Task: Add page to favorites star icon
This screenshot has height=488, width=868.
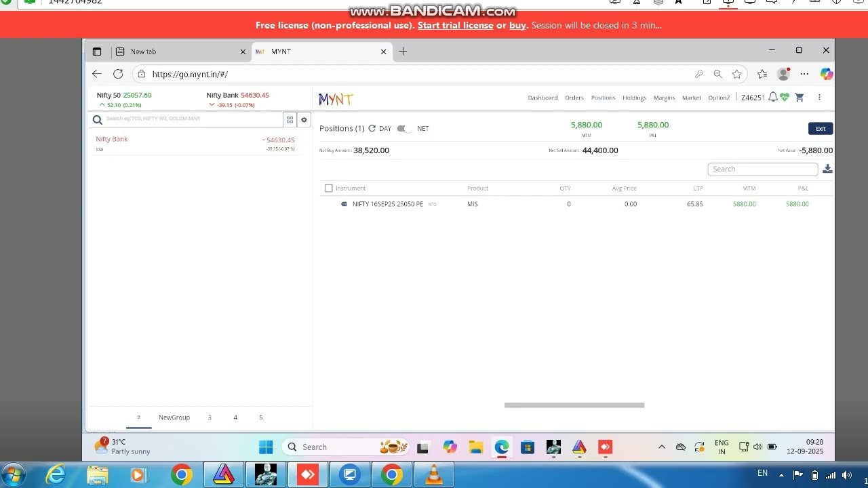Action: (737, 74)
